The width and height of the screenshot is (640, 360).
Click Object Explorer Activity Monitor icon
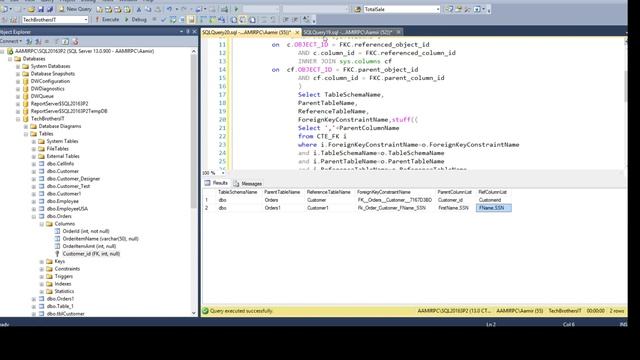point(75,41)
